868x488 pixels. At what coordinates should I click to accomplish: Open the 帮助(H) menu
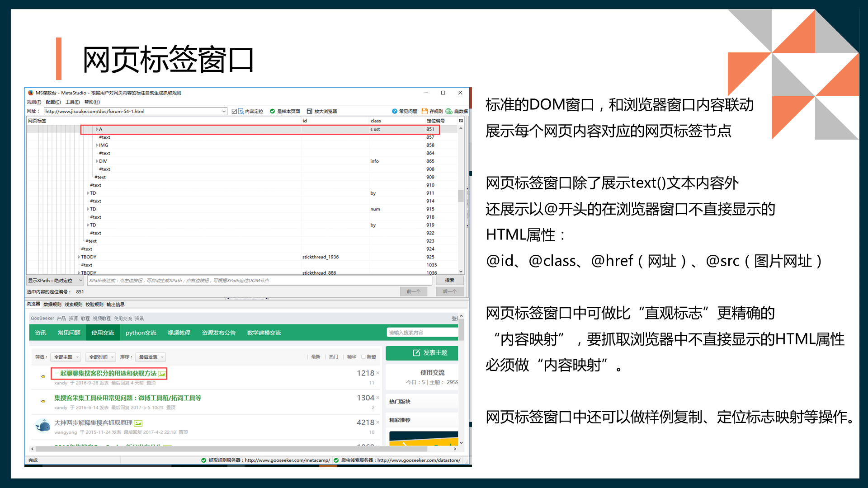(92, 102)
